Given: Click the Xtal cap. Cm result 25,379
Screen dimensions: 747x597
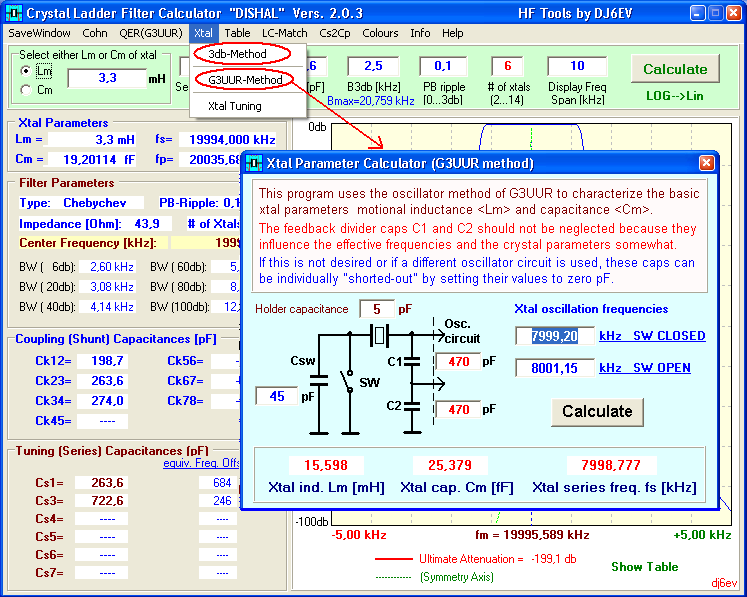Looking at the screenshot, I should tap(450, 465).
